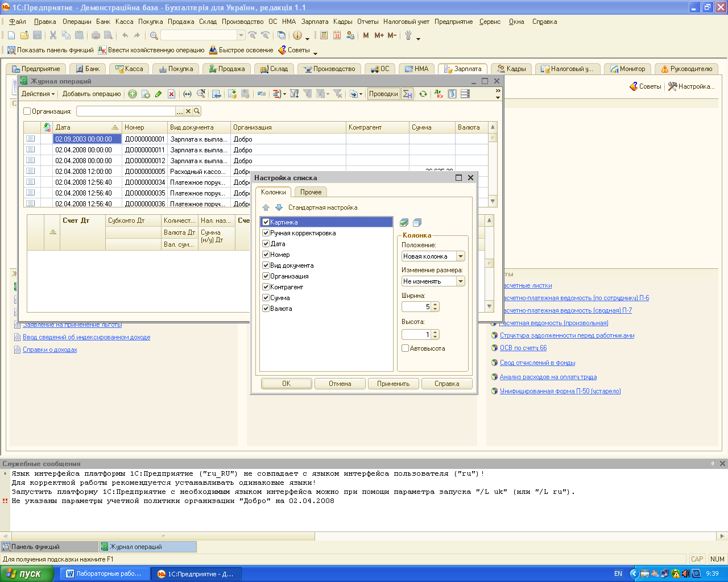The height and width of the screenshot is (582, 728).
Task: Open the Свод отчислений в фонды link
Action: click(x=537, y=363)
